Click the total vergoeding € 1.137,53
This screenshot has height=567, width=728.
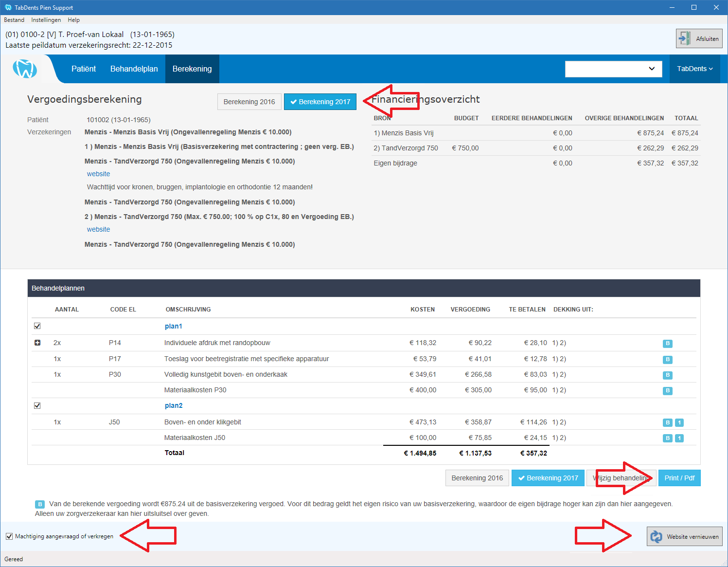[x=476, y=453]
